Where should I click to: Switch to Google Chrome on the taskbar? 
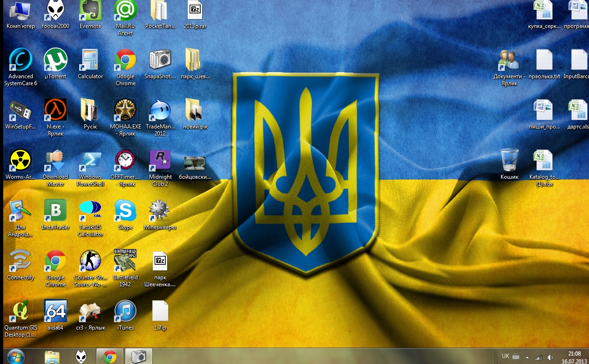[x=110, y=357]
